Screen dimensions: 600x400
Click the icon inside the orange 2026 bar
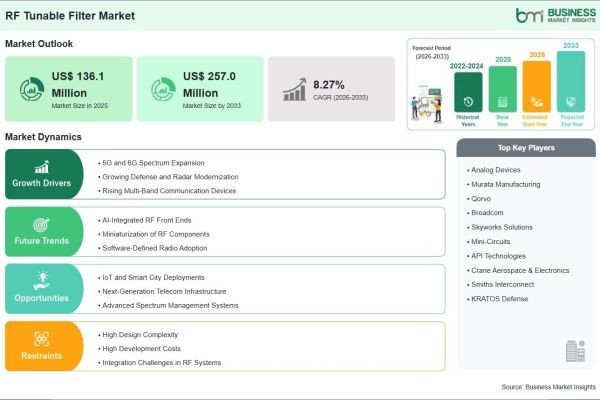click(536, 102)
